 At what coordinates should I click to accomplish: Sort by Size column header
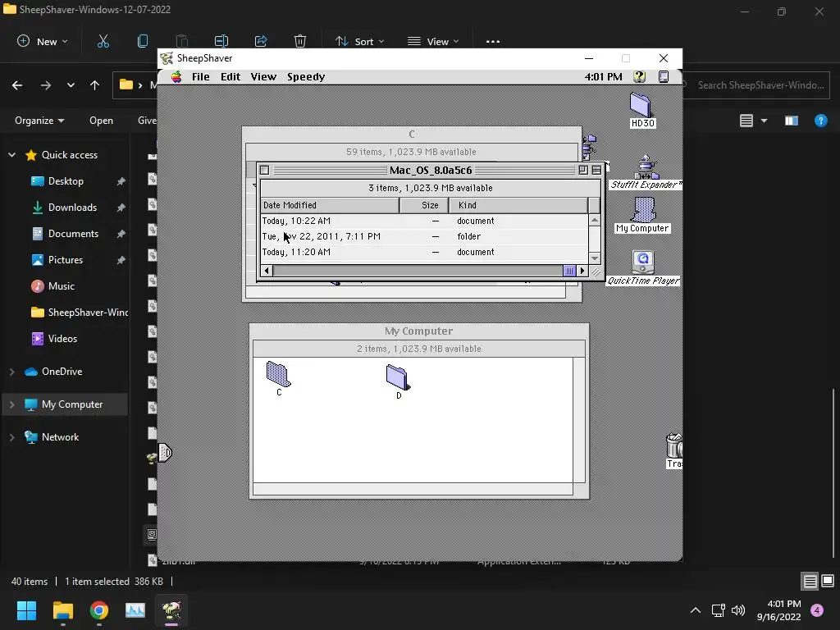pos(424,205)
